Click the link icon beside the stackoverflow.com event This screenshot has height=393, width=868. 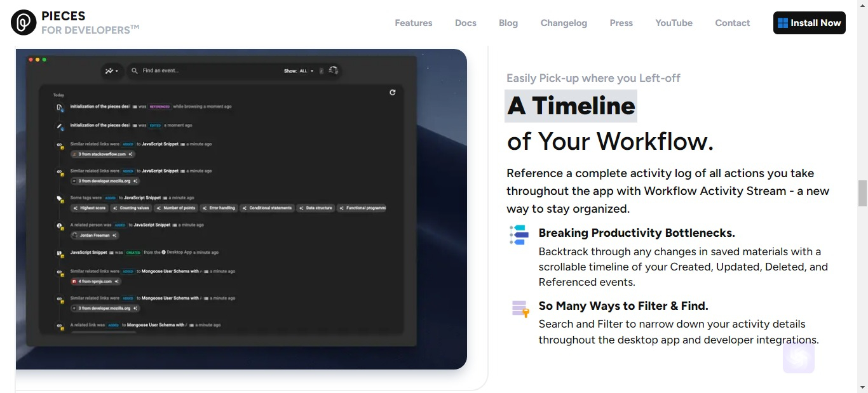click(60, 145)
